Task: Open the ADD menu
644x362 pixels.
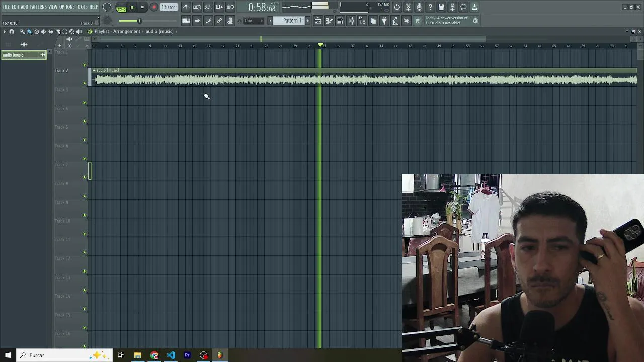Action: [24, 7]
